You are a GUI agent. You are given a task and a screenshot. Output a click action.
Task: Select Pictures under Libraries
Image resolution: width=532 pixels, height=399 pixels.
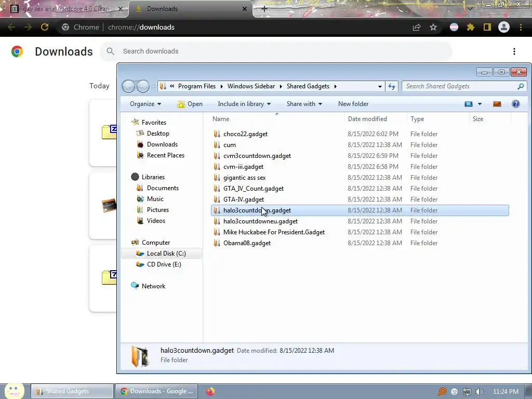pos(158,210)
